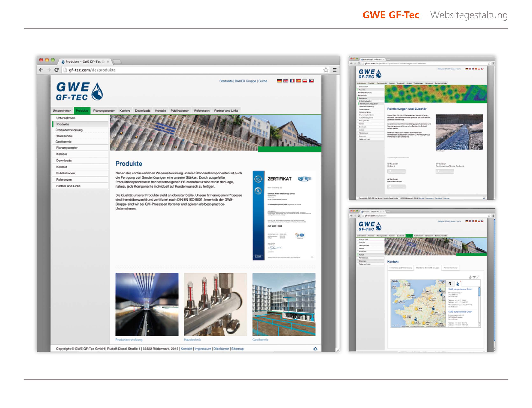Click the back arrow in the Produkte browser window
This screenshot has width=532, height=408.
[41, 70]
